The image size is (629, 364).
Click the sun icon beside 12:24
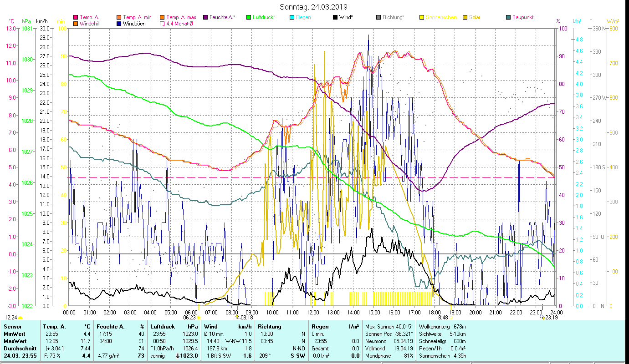pos(20,318)
